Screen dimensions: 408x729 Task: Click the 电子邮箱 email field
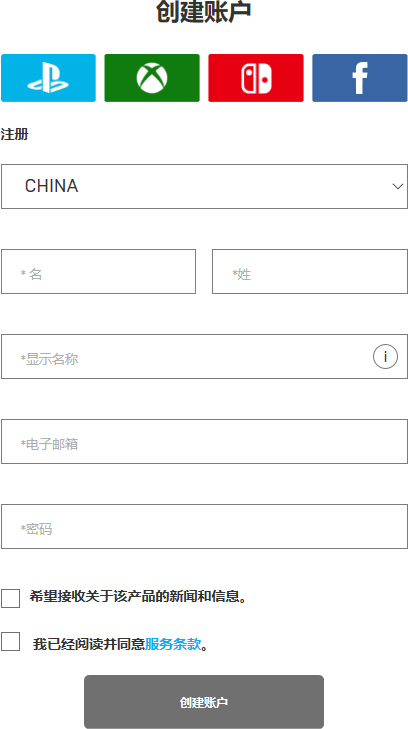click(204, 442)
